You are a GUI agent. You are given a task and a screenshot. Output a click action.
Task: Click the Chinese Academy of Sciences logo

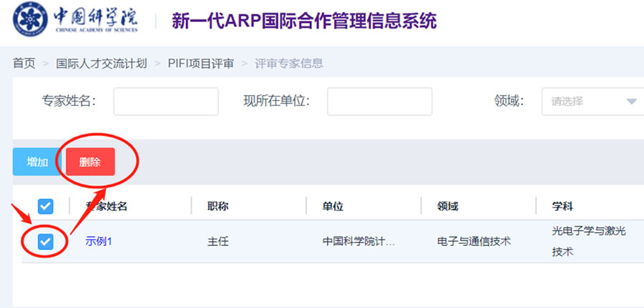tap(75, 21)
